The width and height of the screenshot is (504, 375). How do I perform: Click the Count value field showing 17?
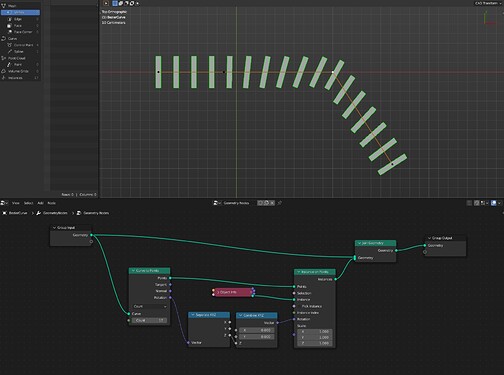point(150,320)
